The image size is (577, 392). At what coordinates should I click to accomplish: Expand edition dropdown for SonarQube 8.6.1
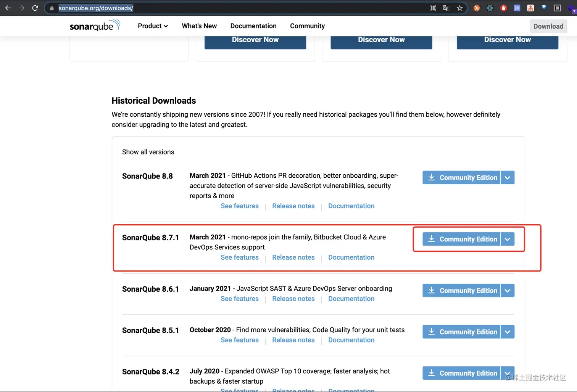508,291
